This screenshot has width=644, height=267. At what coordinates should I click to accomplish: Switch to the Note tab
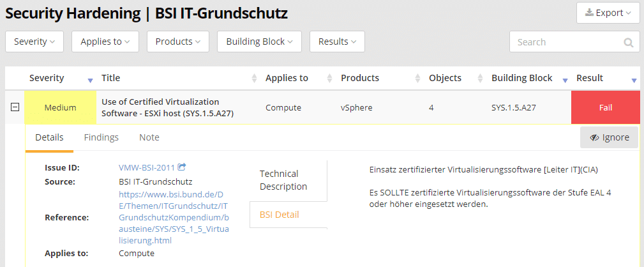(x=149, y=137)
